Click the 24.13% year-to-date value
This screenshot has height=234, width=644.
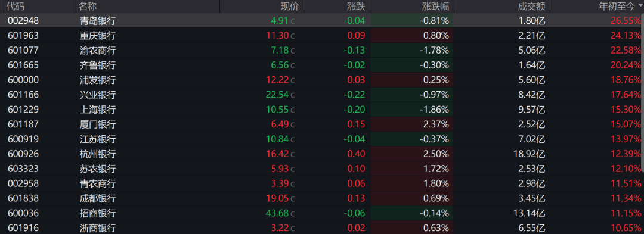point(626,36)
